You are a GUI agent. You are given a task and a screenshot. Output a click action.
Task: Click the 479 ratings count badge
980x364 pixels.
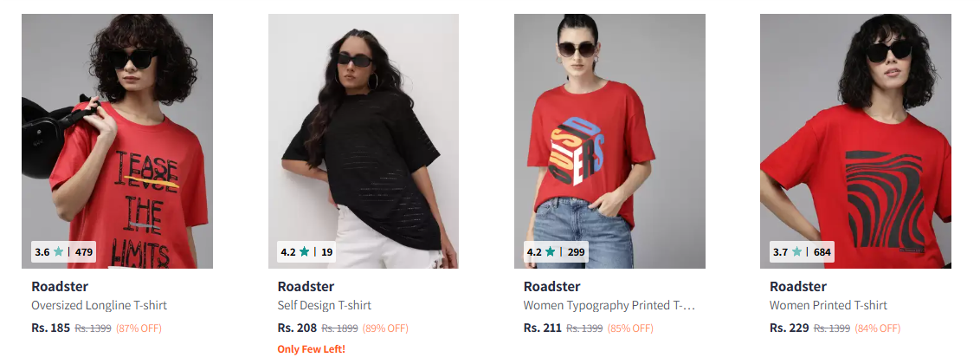click(x=84, y=252)
